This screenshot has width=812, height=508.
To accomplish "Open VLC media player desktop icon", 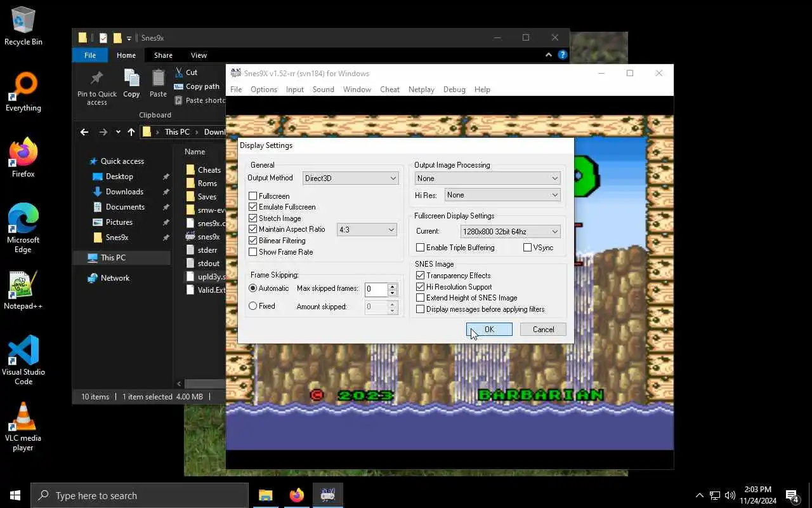I will pos(23,427).
